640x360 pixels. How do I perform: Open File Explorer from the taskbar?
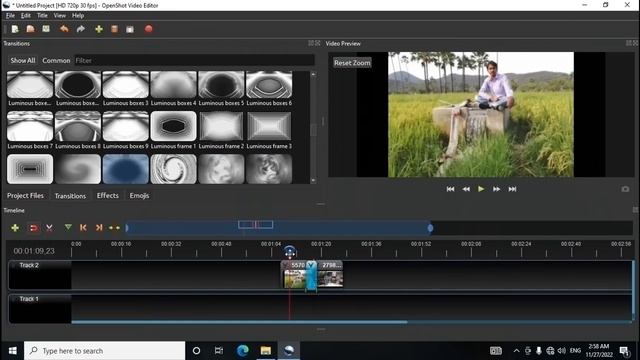(266, 351)
